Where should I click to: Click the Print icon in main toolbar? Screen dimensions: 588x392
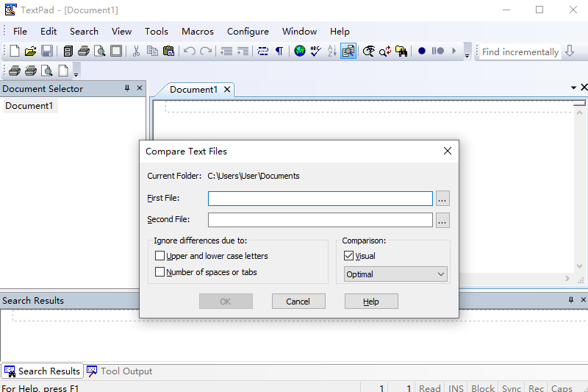pos(84,51)
